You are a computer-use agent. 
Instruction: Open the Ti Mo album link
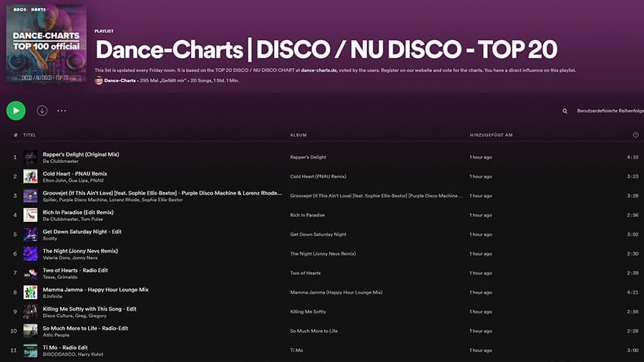pyautogui.click(x=296, y=350)
